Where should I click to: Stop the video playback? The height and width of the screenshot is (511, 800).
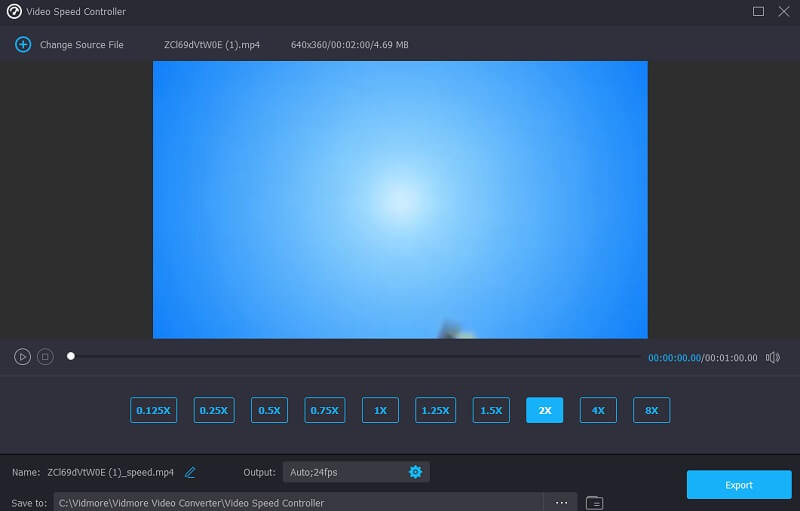pyautogui.click(x=45, y=357)
